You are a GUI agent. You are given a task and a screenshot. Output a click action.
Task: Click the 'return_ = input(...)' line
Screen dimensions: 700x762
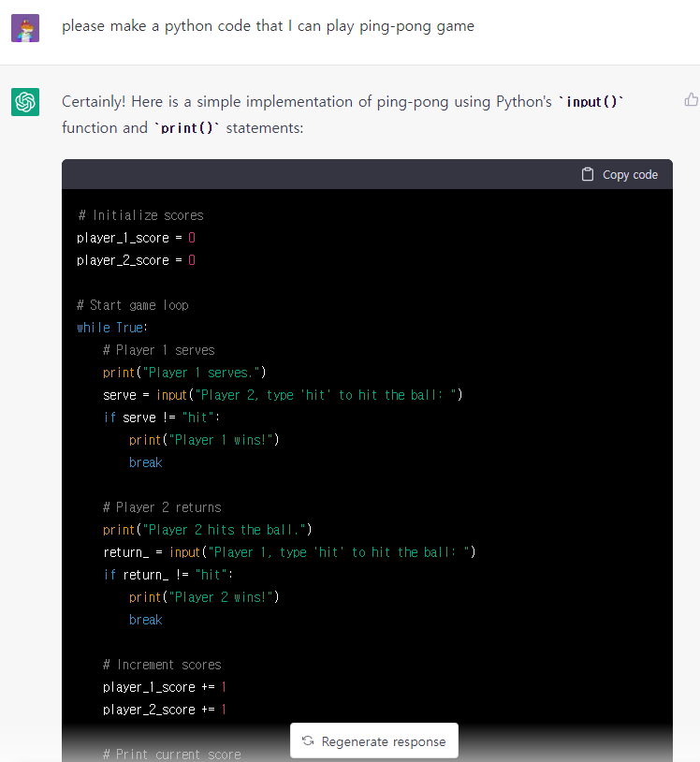coord(289,552)
